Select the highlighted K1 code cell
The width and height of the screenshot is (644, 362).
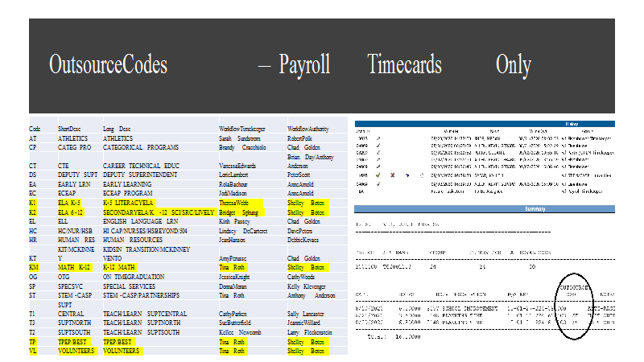click(33, 203)
